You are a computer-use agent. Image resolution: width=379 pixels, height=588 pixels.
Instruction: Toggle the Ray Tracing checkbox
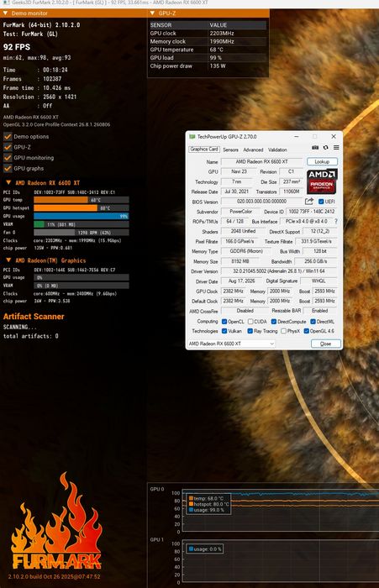250,331
